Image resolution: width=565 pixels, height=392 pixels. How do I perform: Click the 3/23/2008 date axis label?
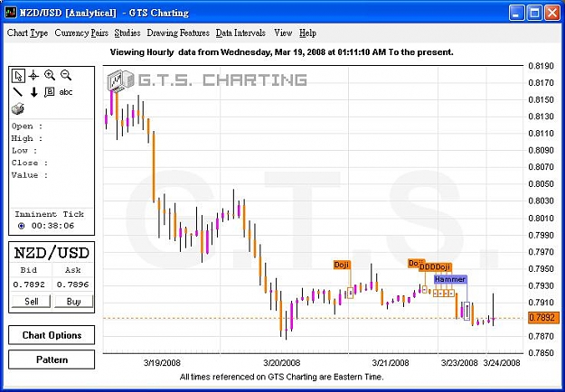coord(459,362)
